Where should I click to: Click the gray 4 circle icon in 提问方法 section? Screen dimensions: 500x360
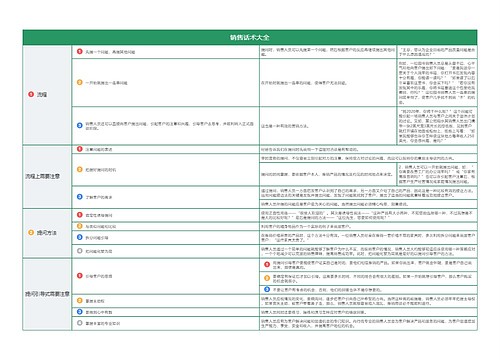pyautogui.click(x=80, y=251)
